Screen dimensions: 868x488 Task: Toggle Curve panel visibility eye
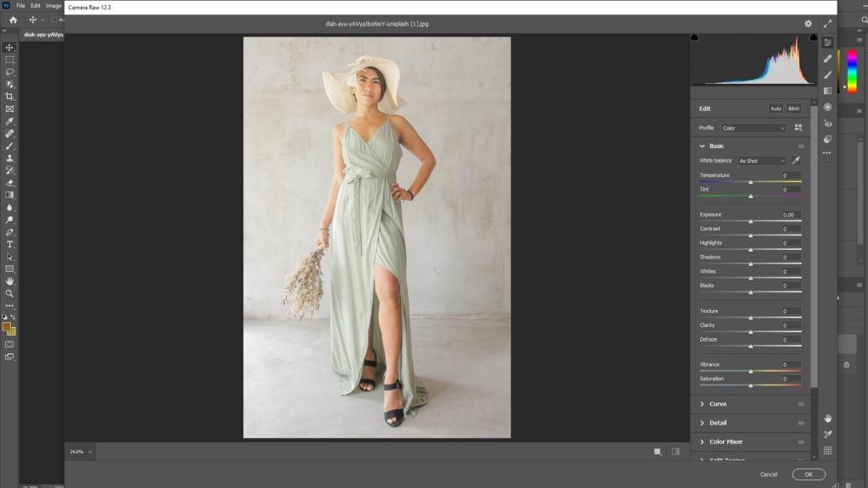coord(801,404)
